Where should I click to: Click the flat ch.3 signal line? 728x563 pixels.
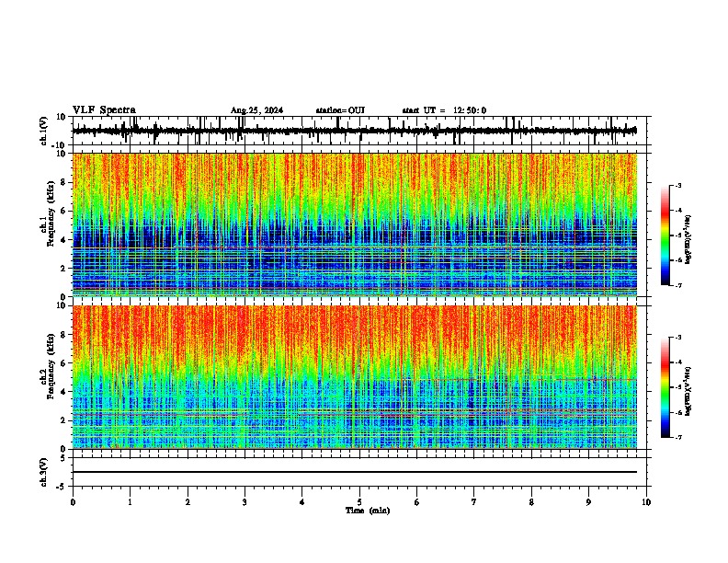(355, 472)
